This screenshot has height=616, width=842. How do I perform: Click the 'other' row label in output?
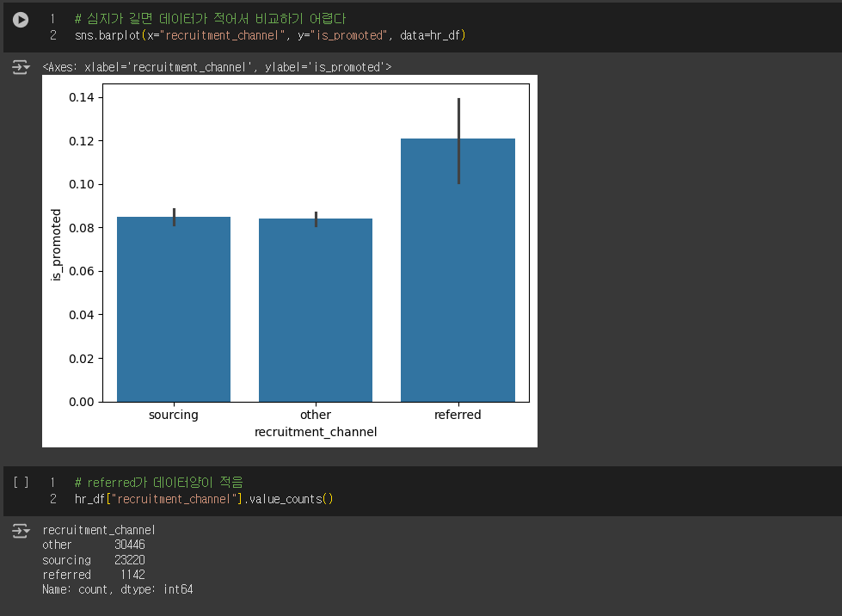[57, 545]
